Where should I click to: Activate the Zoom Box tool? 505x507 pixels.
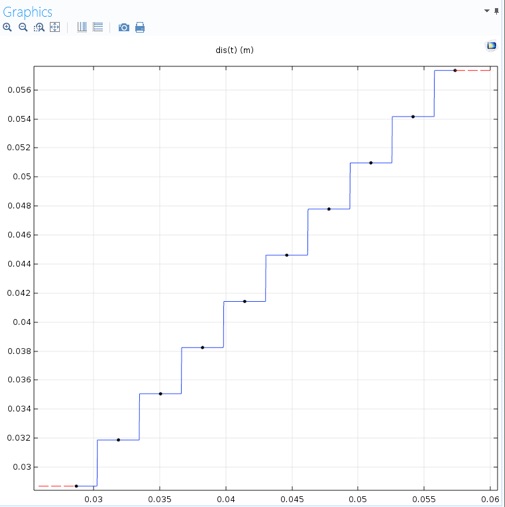pyautogui.click(x=39, y=27)
